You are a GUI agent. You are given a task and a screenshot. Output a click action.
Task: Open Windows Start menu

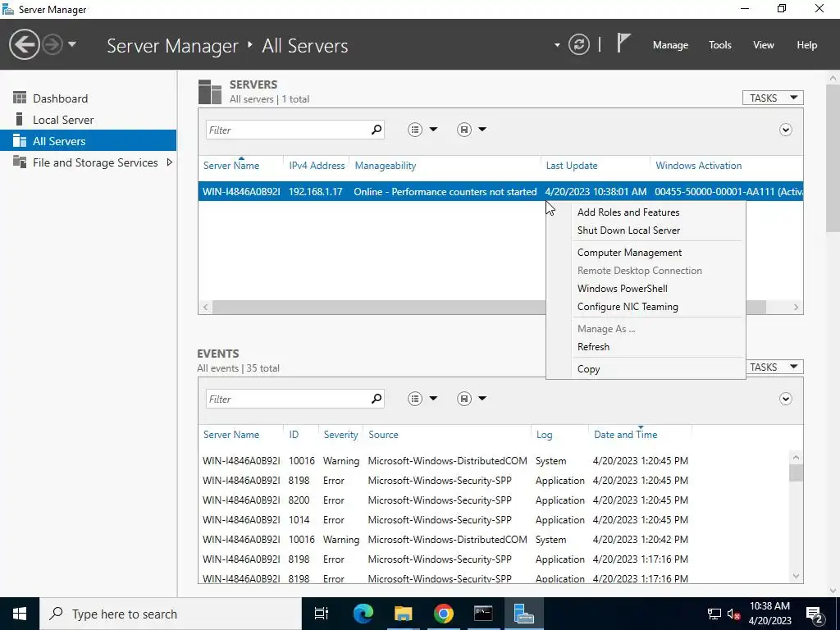20,614
